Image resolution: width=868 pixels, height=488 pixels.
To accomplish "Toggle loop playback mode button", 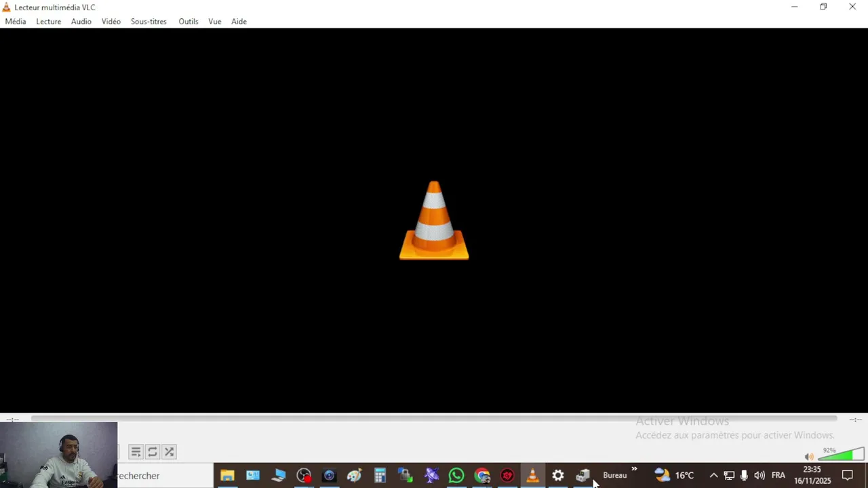I will [153, 452].
